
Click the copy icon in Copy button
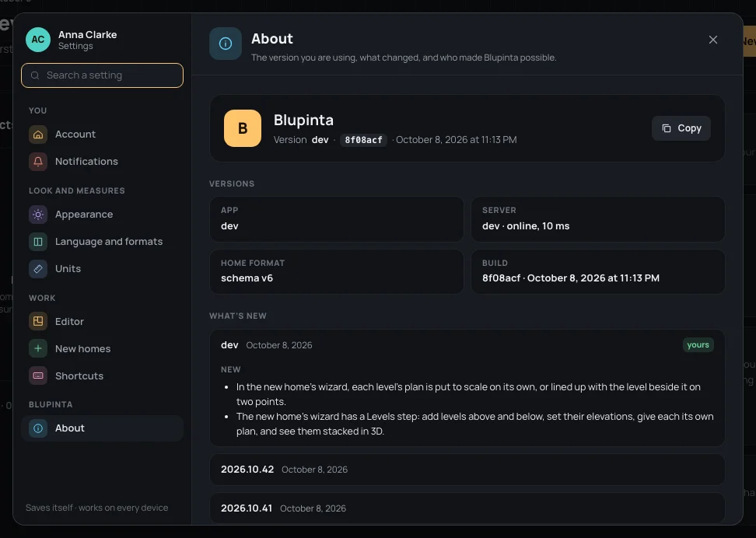(667, 128)
